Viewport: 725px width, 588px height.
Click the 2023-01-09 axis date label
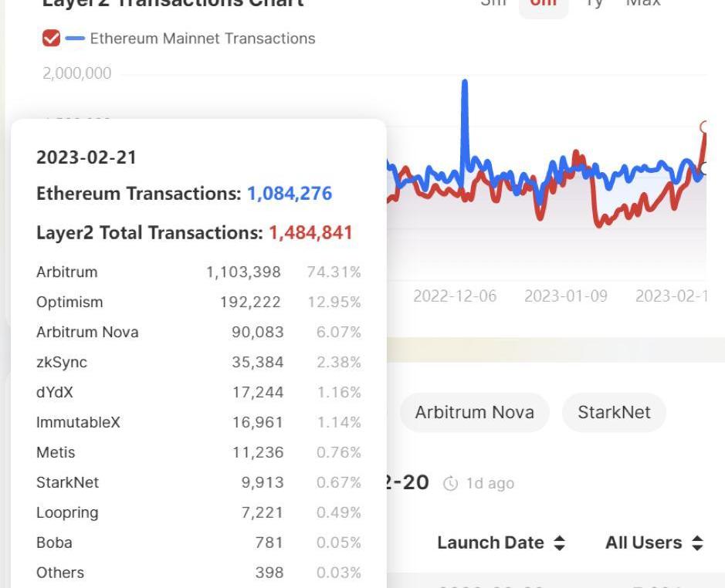(566, 296)
